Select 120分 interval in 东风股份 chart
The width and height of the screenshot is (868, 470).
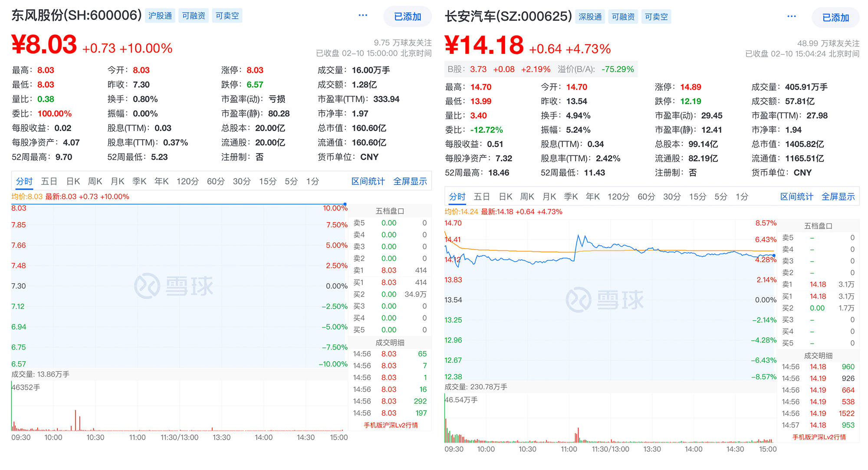(x=187, y=181)
